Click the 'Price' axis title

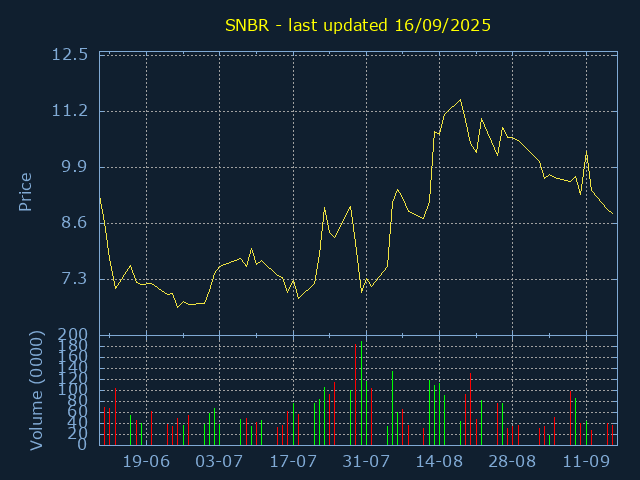pyautogui.click(x=25, y=192)
